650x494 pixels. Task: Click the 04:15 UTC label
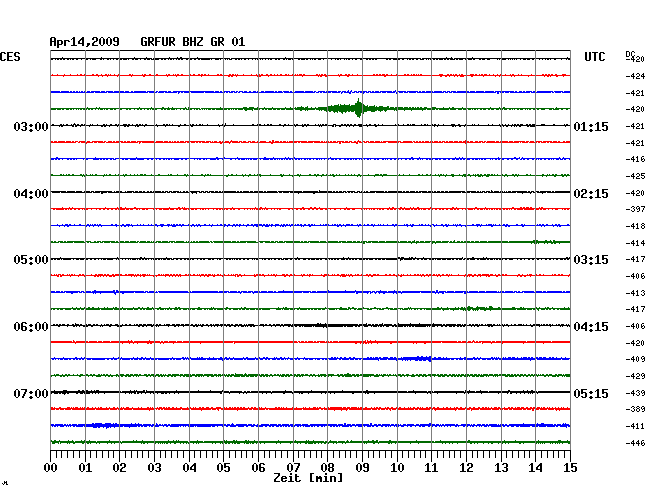(591, 327)
